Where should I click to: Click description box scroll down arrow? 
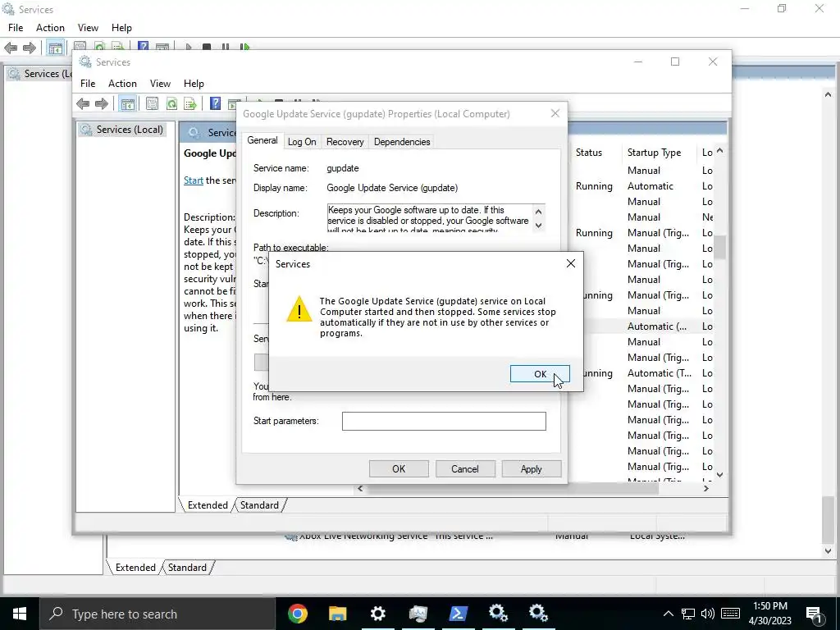tap(538, 226)
